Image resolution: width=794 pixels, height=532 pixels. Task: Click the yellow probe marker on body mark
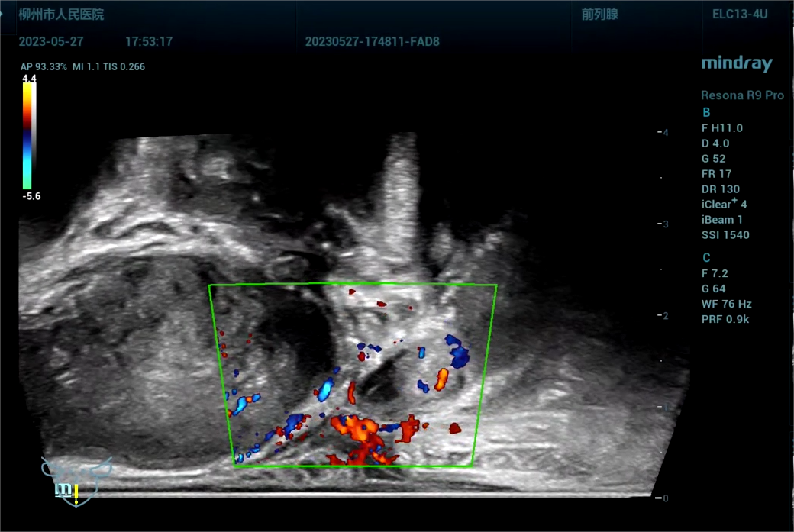point(76,495)
